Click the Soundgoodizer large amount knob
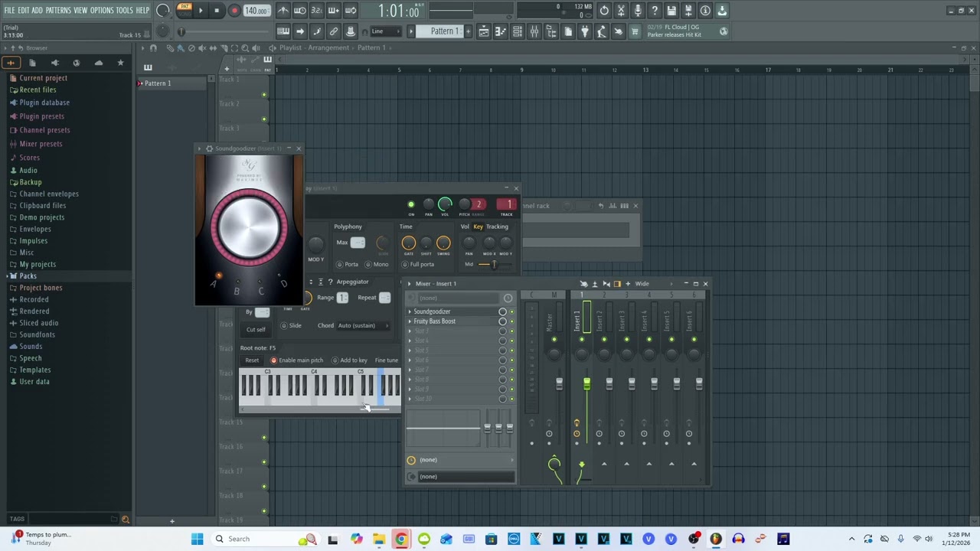The height and width of the screenshot is (551, 980). 249,227
